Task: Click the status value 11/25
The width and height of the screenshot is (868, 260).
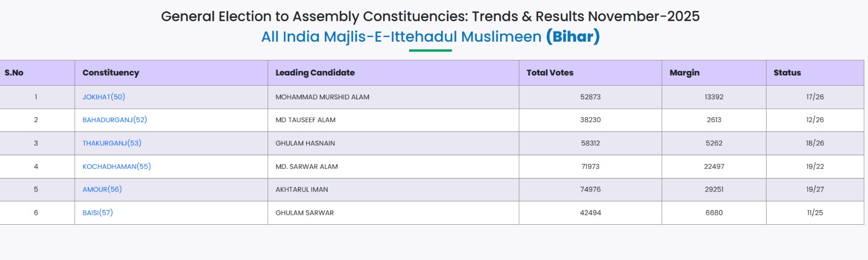Action: (x=815, y=213)
